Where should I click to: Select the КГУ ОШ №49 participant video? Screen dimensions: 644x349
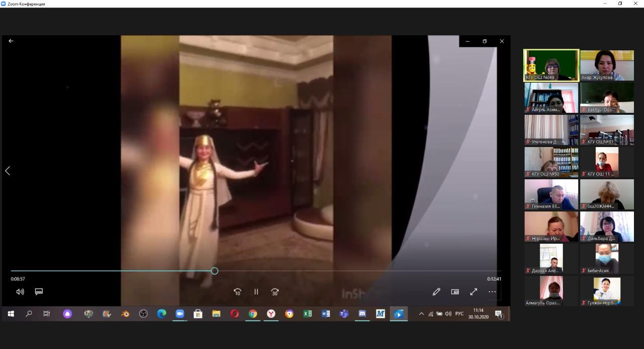551,65
